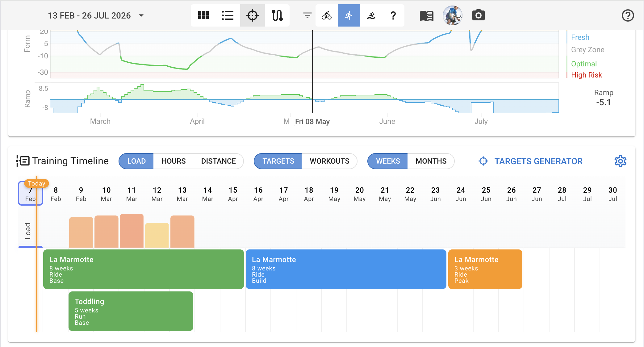
Task: Select the fitness target crosshair view
Action: pyautogui.click(x=252, y=15)
